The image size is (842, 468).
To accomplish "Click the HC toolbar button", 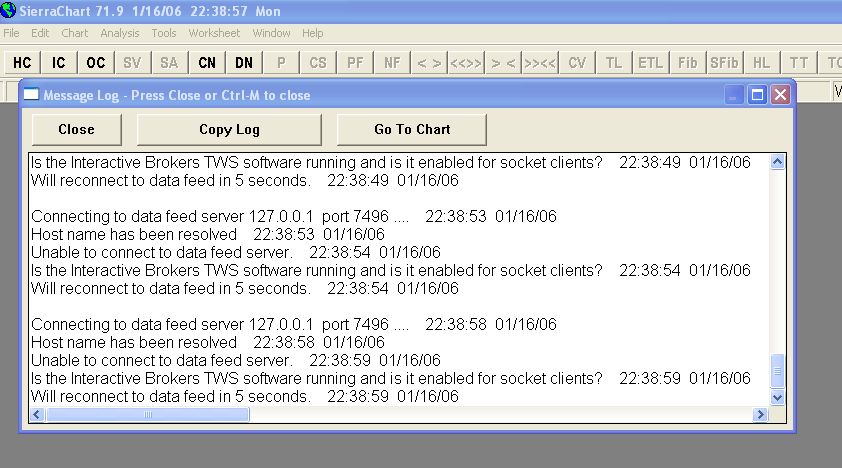I will click(22, 63).
